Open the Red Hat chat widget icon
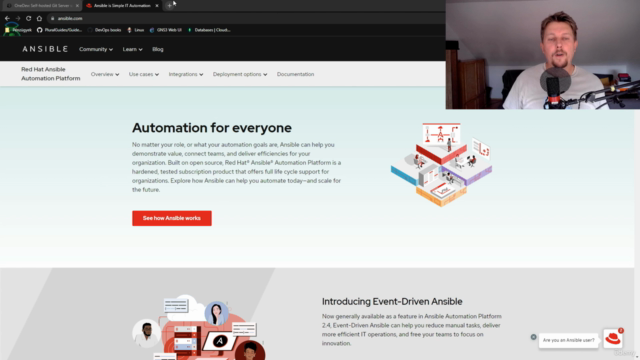 (613, 338)
